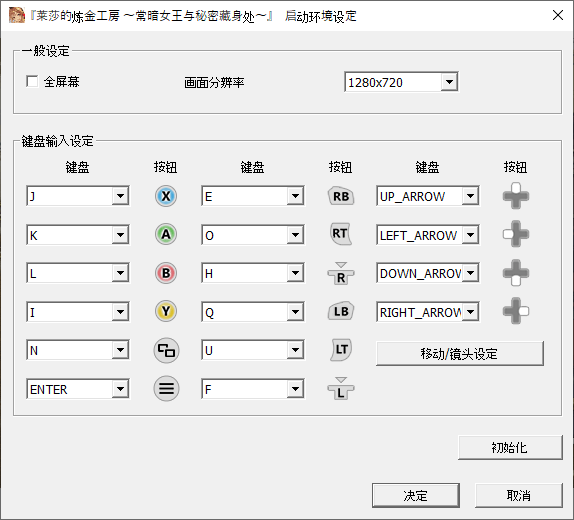Click the yellow Y controller button icon
Image resolution: width=574 pixels, height=520 pixels.
pos(166,311)
